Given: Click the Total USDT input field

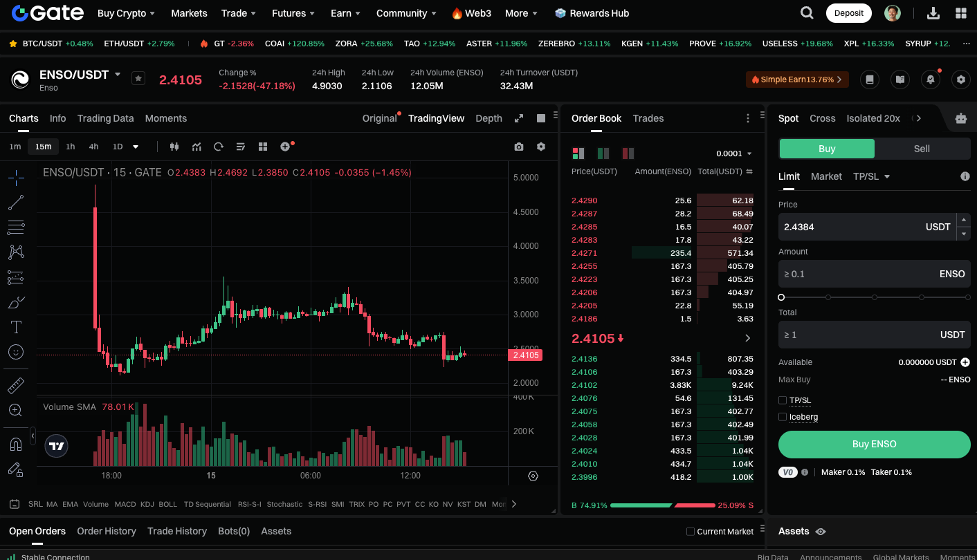Looking at the screenshot, I should point(875,335).
